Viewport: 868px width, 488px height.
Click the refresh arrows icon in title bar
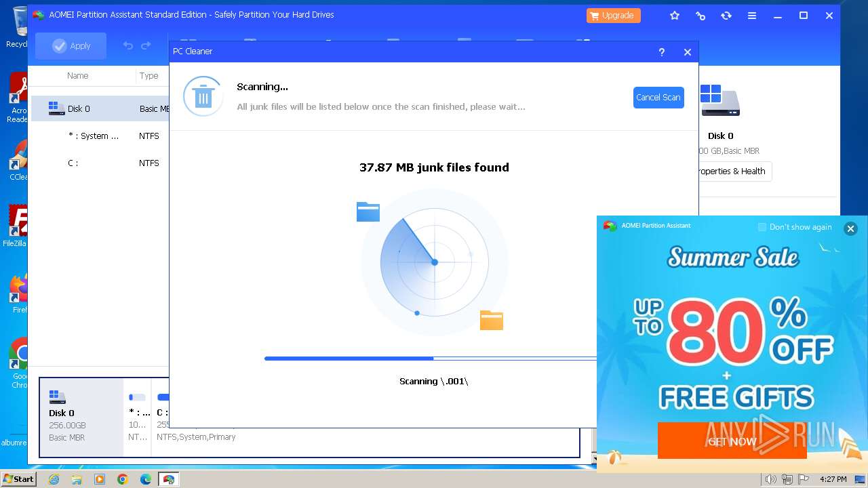tap(726, 16)
